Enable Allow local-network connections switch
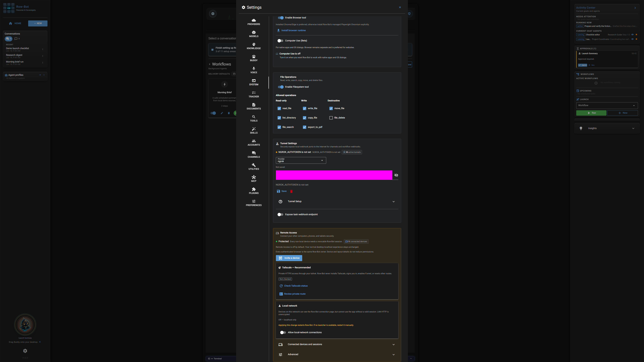 click(x=283, y=333)
